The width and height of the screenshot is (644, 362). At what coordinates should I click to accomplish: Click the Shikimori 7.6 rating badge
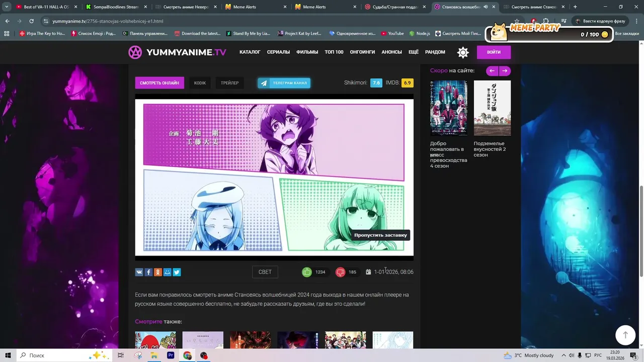pos(376,83)
